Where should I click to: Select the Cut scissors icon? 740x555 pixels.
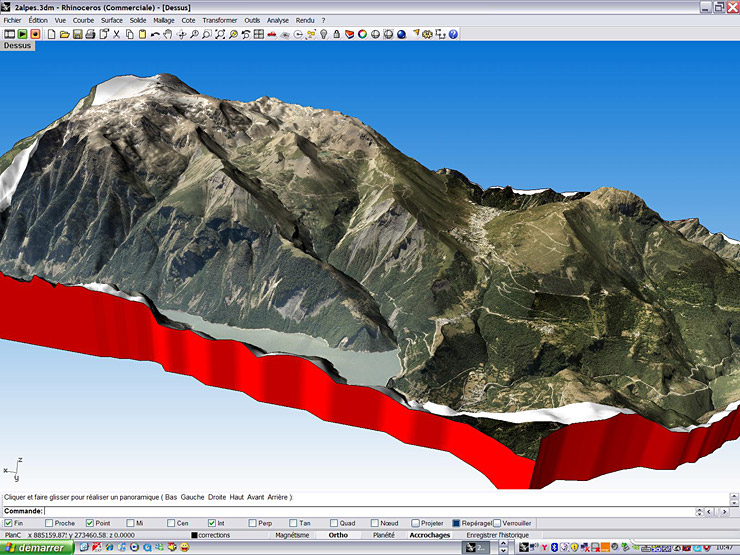(x=116, y=34)
